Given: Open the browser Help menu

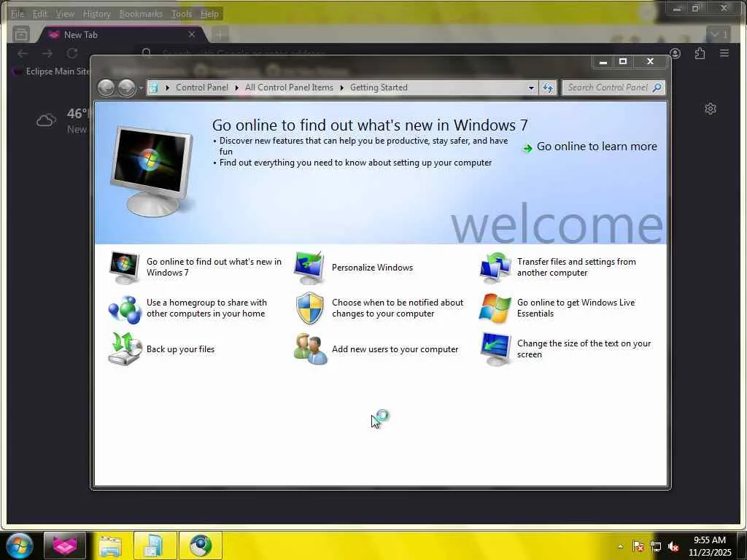Looking at the screenshot, I should 209,14.
